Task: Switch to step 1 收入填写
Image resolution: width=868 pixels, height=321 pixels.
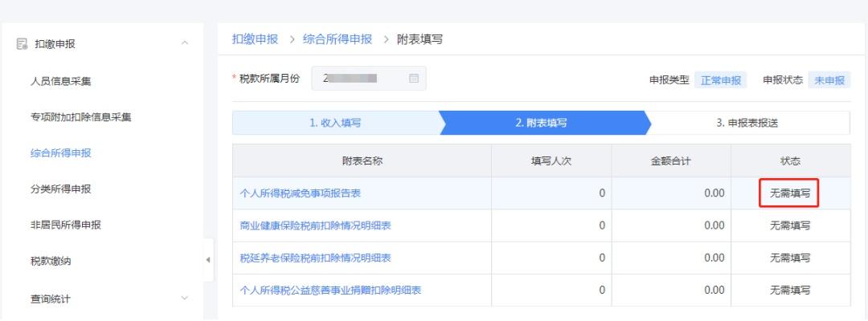Action: coord(335,123)
